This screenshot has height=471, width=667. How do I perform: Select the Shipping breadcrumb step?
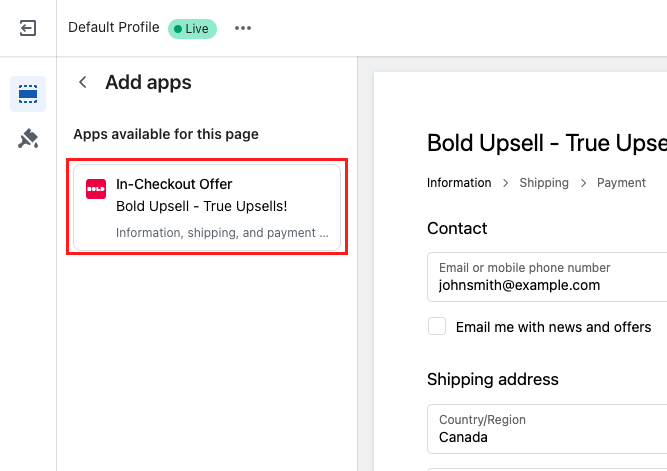[544, 183]
